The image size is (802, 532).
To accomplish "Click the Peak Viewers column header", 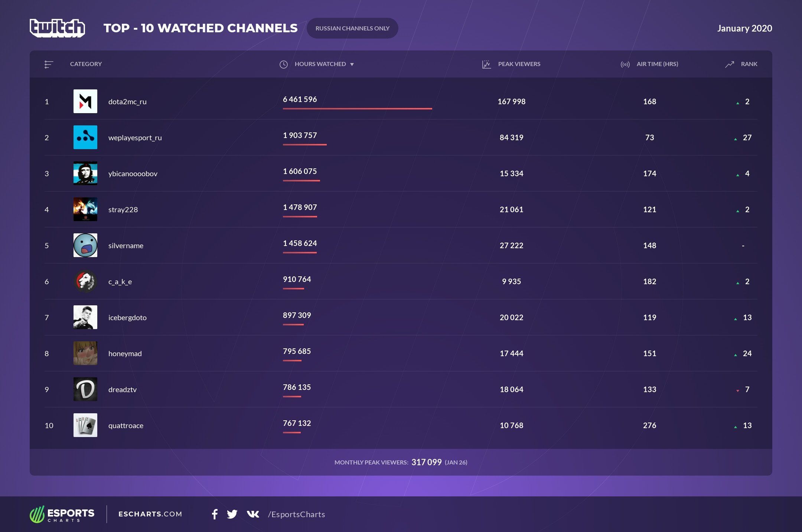I will [519, 64].
